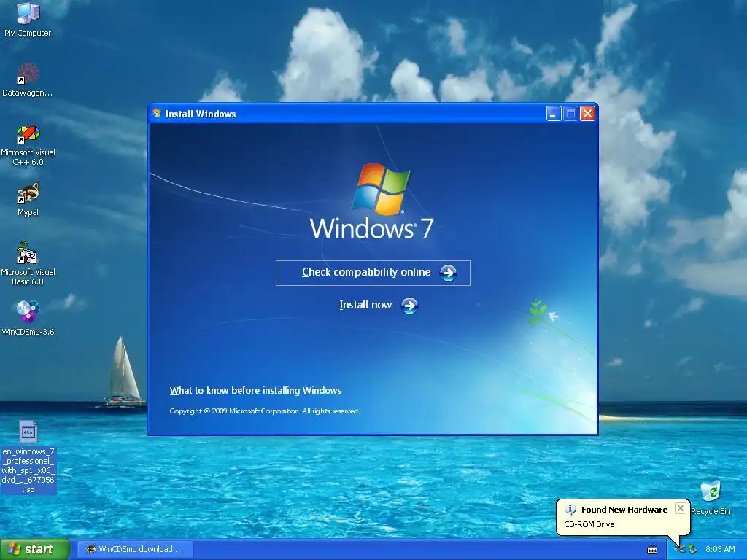Click the Safely Remove Hardware tray icon
This screenshot has width=747, height=560.
coord(692,550)
